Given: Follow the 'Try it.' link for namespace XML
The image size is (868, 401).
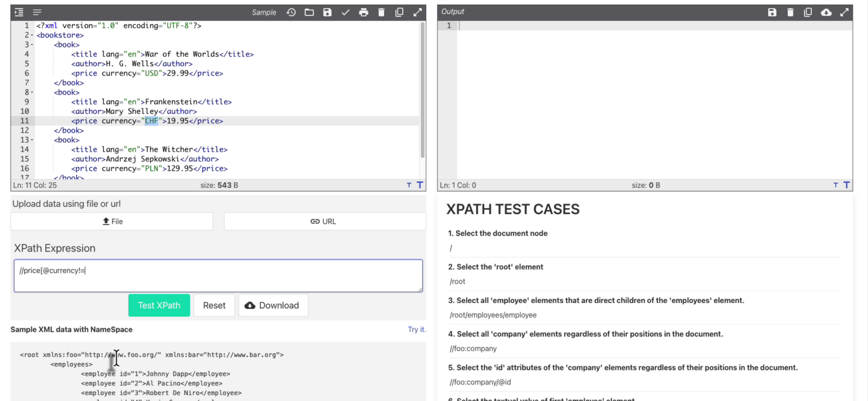Looking at the screenshot, I should coord(416,329).
